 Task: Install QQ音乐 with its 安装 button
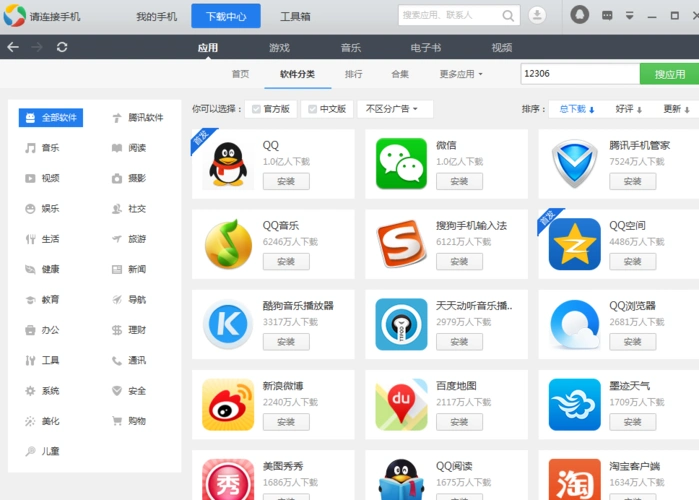[x=286, y=262]
